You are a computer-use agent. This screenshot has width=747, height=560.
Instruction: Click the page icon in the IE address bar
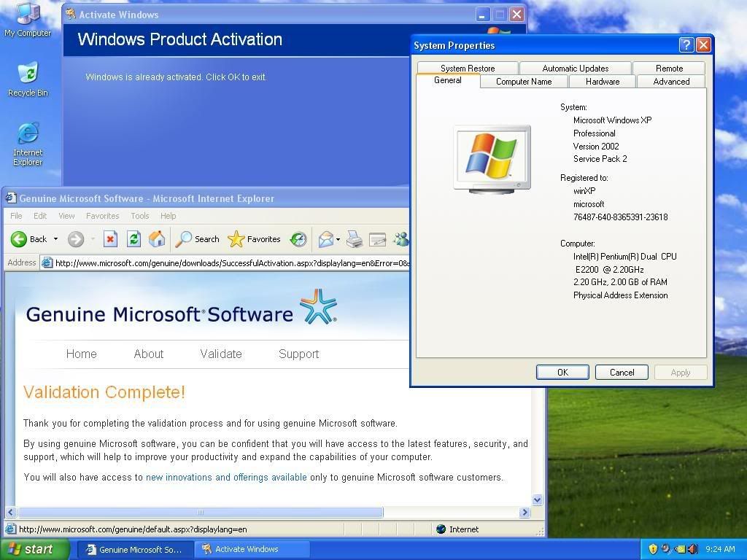pos(47,262)
